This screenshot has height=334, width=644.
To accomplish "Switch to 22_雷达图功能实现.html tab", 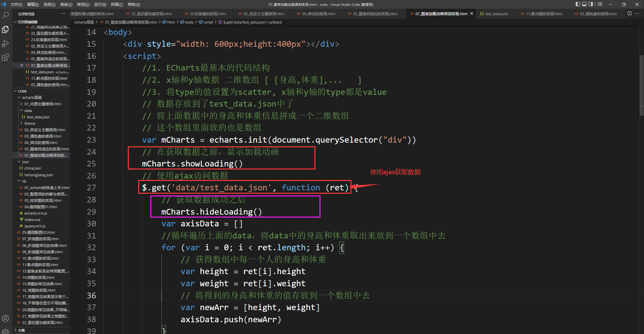I will point(151,14).
